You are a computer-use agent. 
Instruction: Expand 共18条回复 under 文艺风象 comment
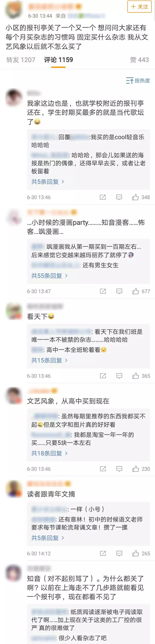click(x=49, y=453)
